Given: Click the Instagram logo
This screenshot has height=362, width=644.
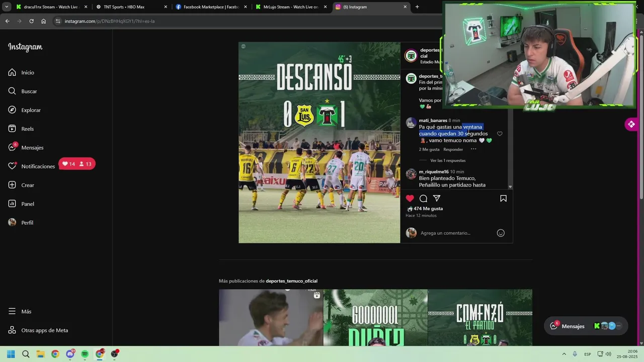Looking at the screenshot, I should click(25, 47).
